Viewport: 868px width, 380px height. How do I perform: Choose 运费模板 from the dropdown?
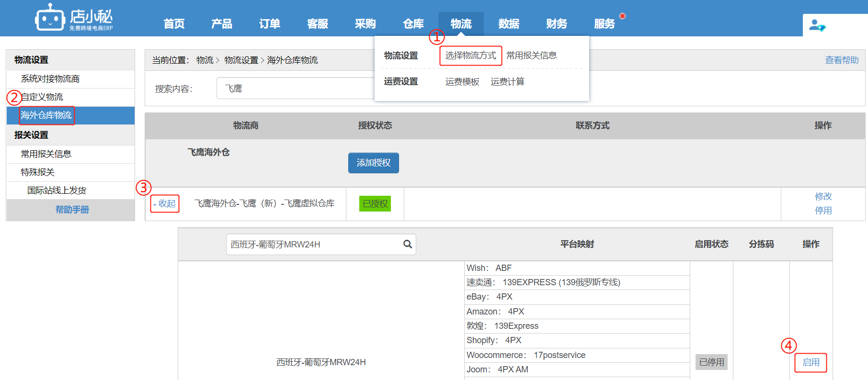[x=462, y=82]
